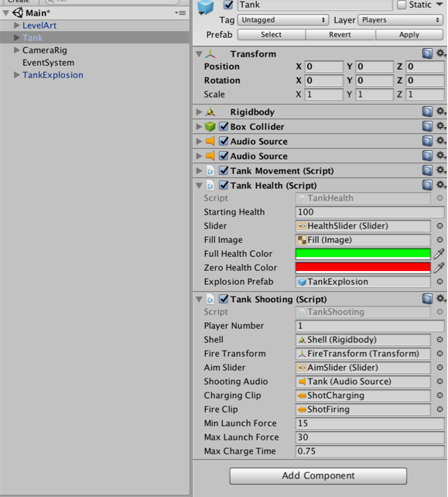Open the Tank Shooting script's gear menu
The image size is (448, 497).
pyautogui.click(x=441, y=299)
